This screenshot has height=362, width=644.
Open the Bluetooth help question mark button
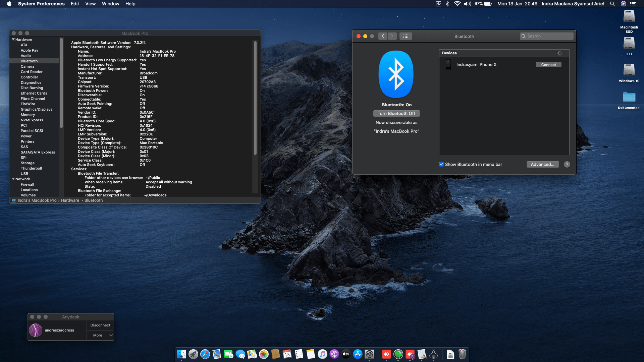[567, 164]
